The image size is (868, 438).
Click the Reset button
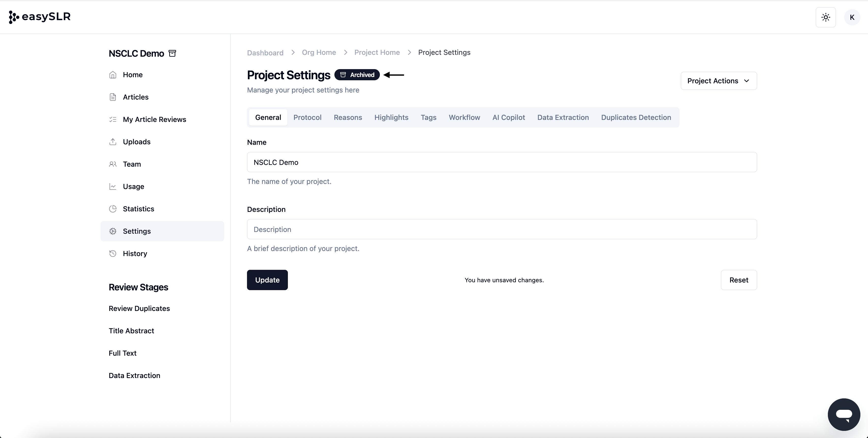pos(739,280)
